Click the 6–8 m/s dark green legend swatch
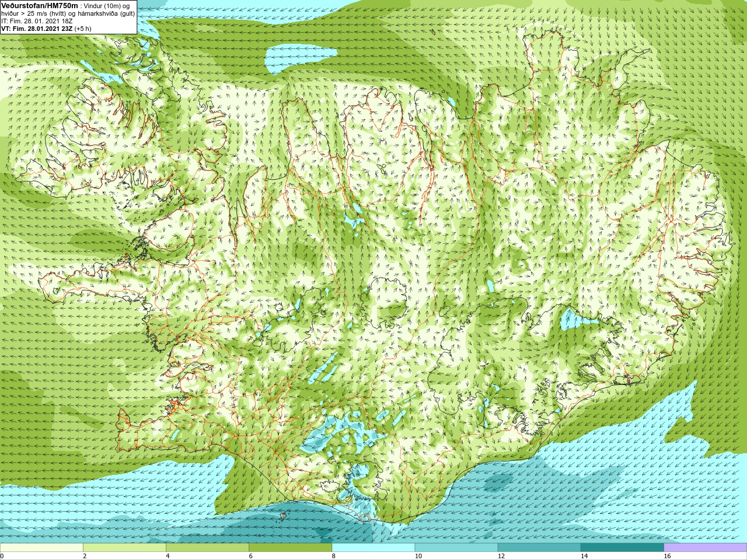Screen dimensions: 747x560 [290, 548]
